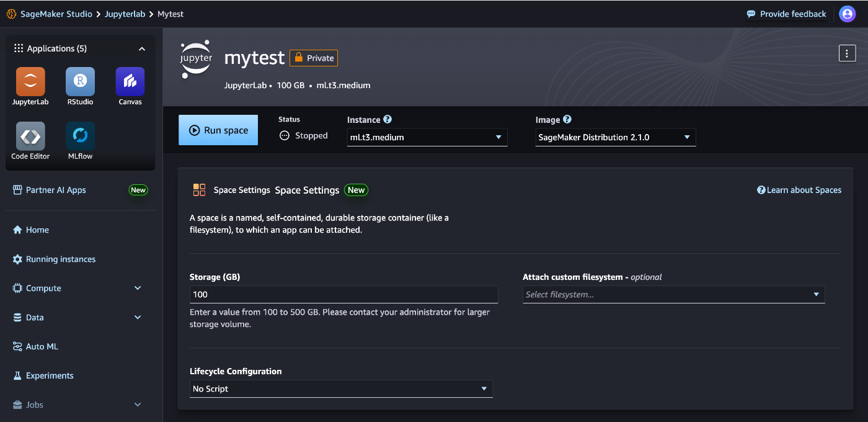
Task: Open the MLflow application icon
Action: point(80,136)
